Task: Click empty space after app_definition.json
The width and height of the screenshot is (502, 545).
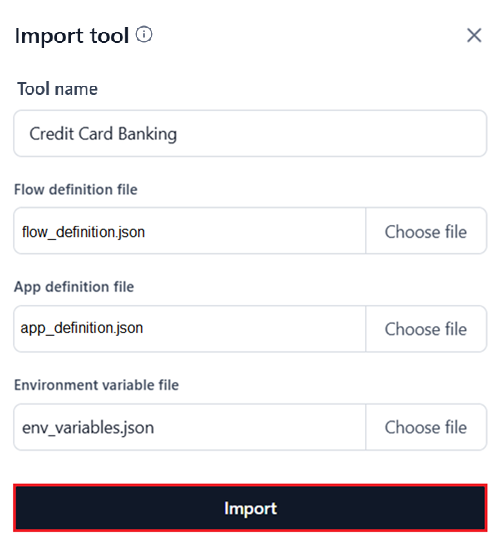Action: pyautogui.click(x=254, y=329)
